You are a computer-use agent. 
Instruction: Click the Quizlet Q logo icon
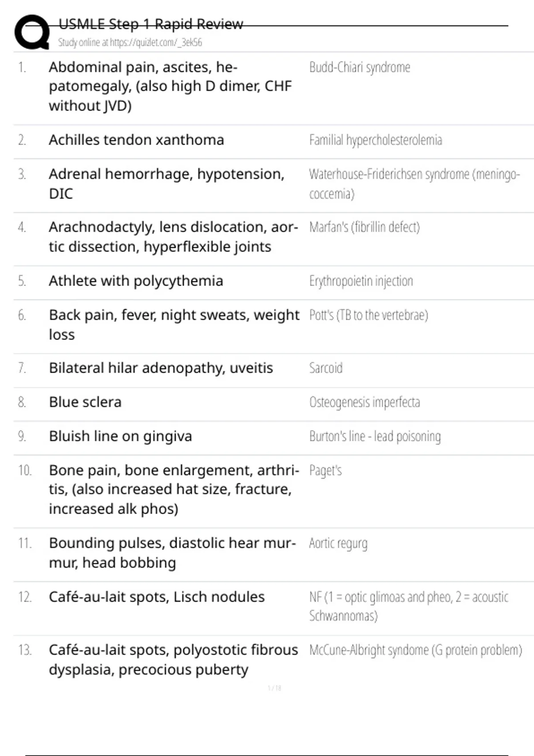point(32,32)
